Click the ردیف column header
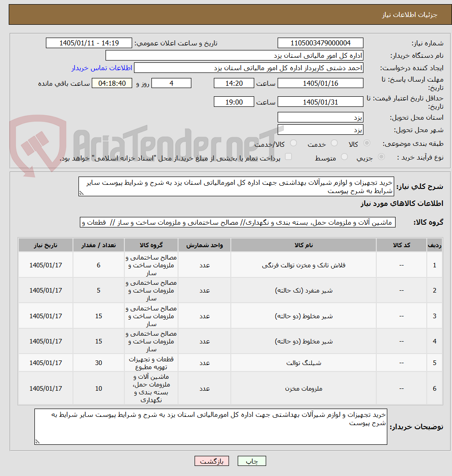The height and width of the screenshot is (476, 452). click(435, 245)
